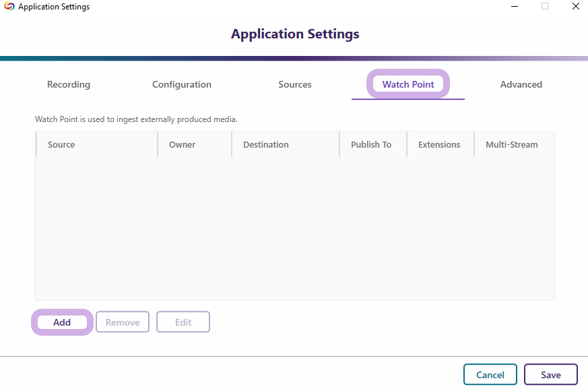Click the Edit button
The height and width of the screenshot is (389, 588).
tap(183, 322)
